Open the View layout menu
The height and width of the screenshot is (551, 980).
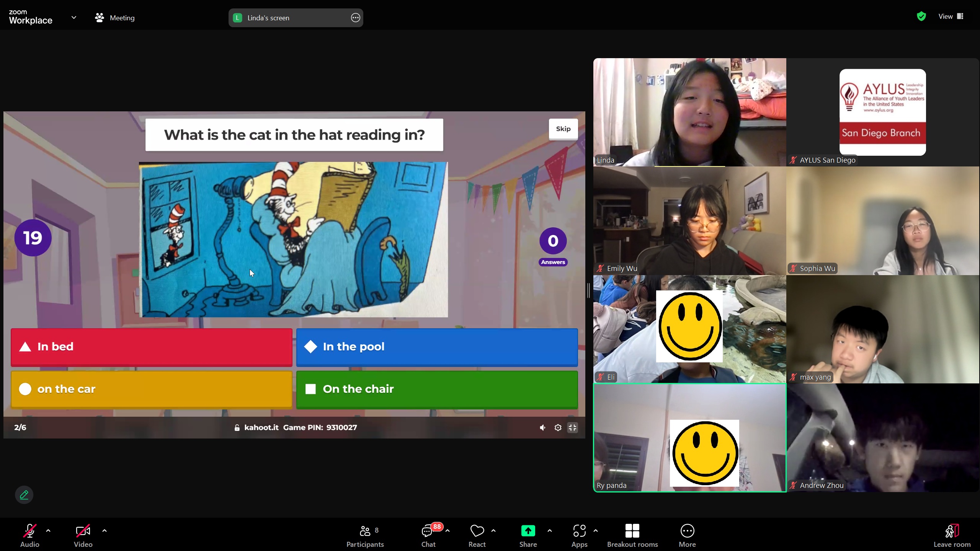tap(951, 16)
